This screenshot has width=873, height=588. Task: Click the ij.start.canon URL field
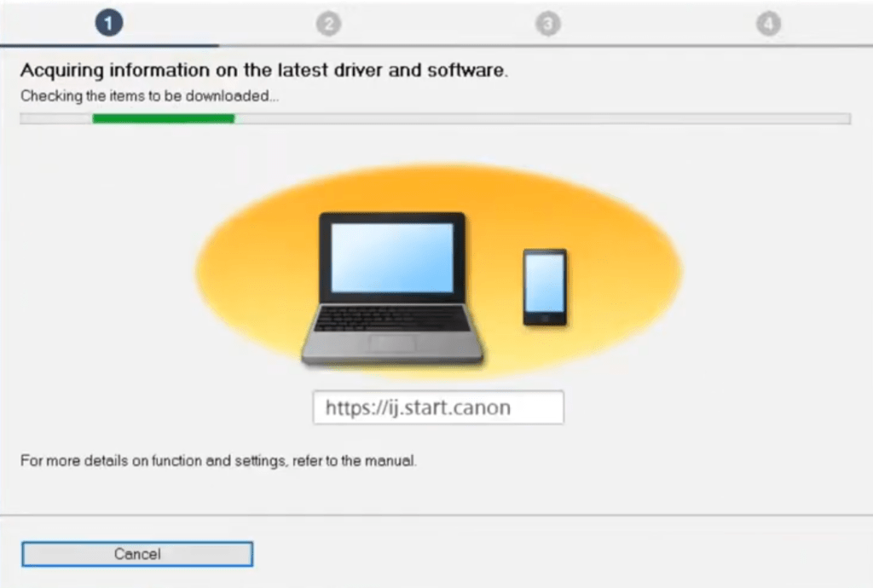pos(438,407)
